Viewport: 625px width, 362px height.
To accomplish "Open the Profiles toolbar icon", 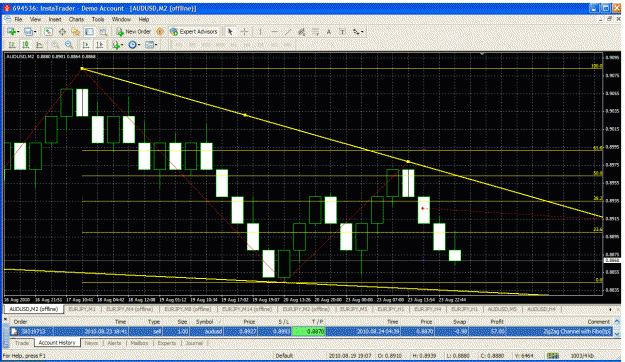I will coord(28,32).
